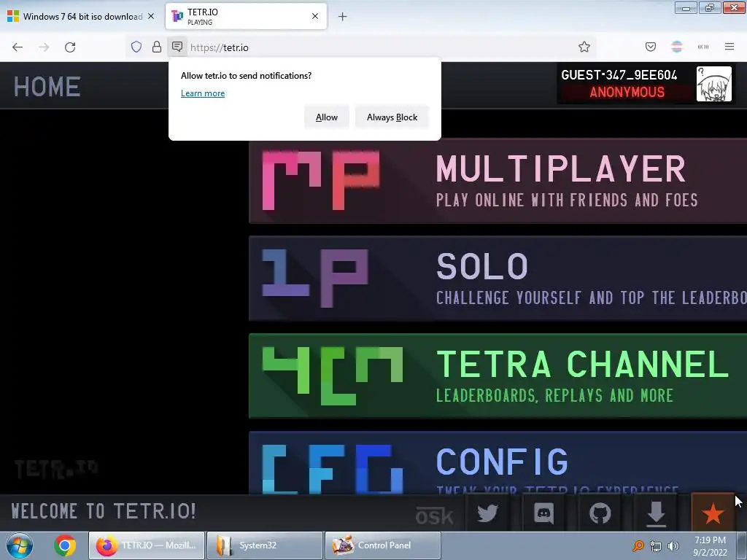Launch Chrome from the taskbar

(x=65, y=545)
